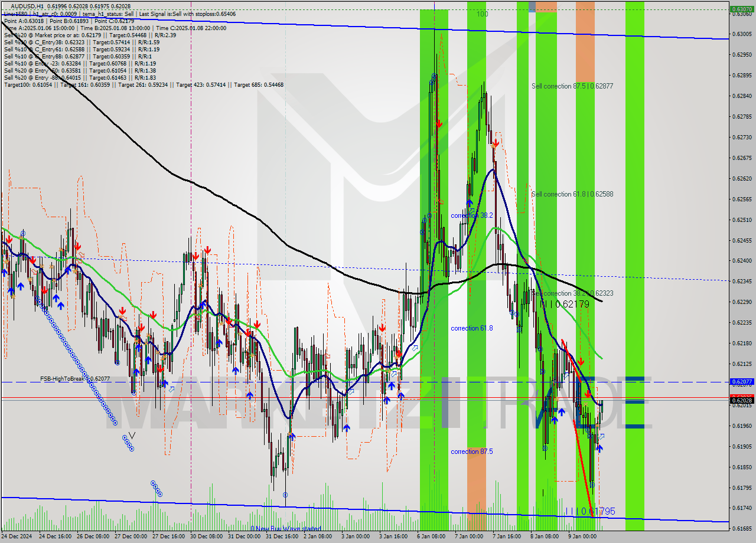Click the 0.62675 price axis value
This screenshot has width=756, height=543.
[x=741, y=158]
